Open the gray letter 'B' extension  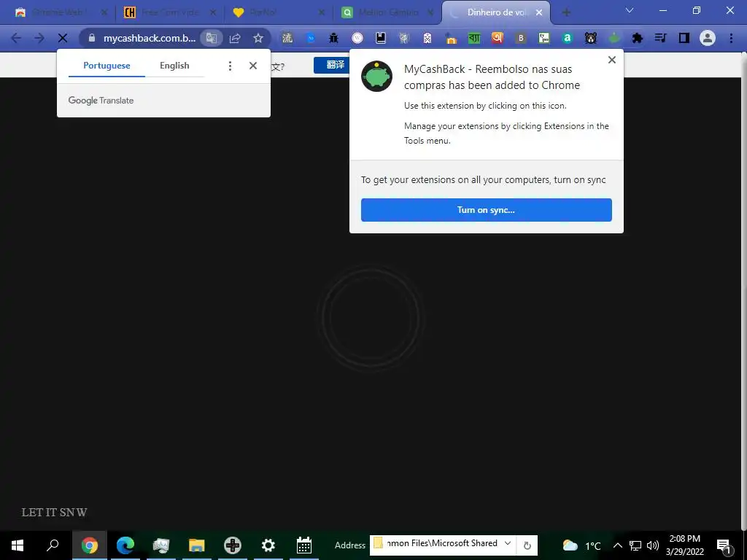[521, 38]
